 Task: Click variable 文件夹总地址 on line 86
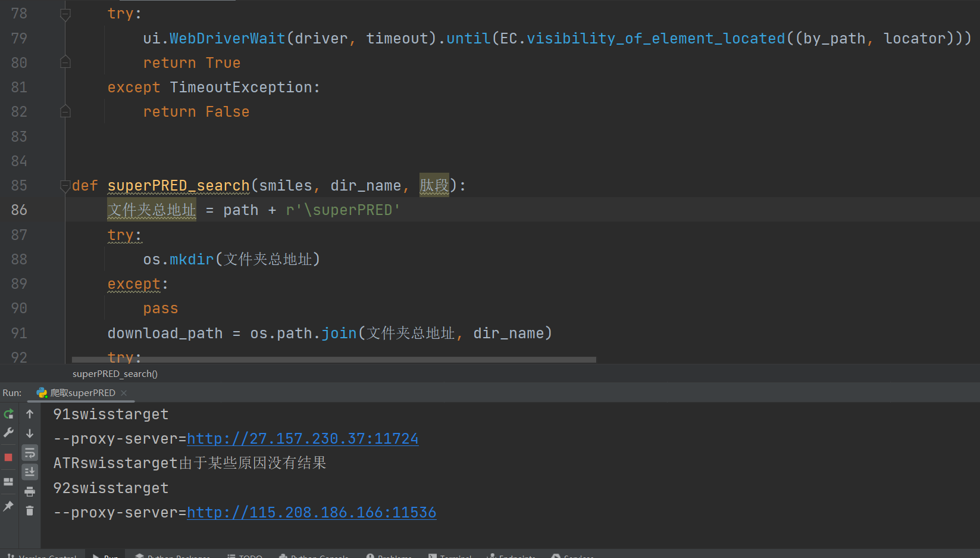tap(152, 210)
